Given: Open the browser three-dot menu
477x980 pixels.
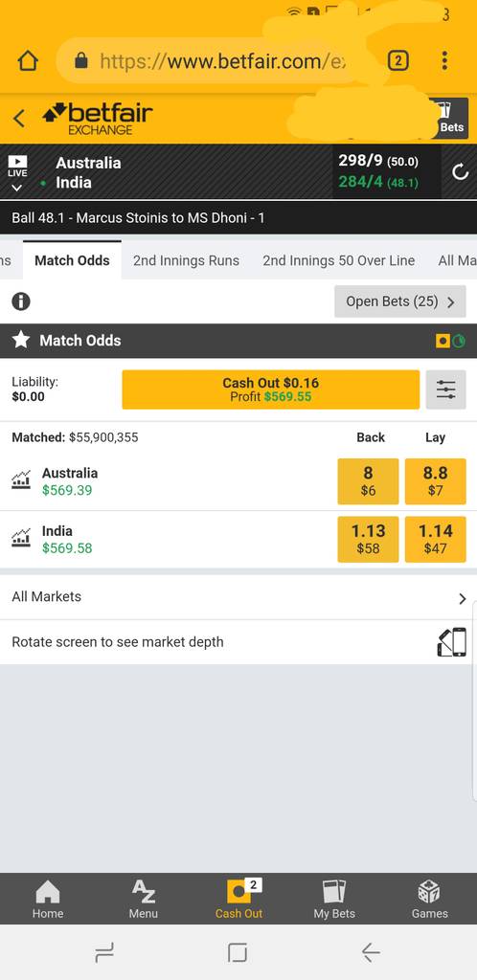Looking at the screenshot, I should (444, 60).
